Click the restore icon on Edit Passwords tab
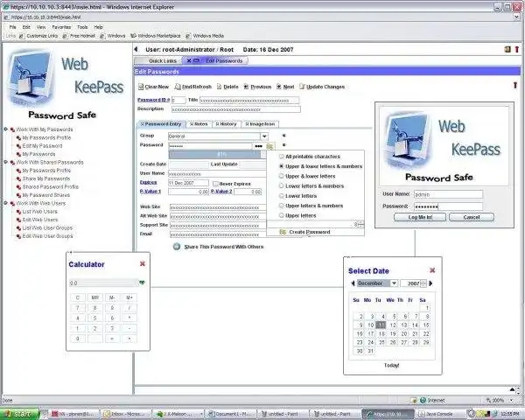The height and width of the screenshot is (420, 525). point(196,60)
